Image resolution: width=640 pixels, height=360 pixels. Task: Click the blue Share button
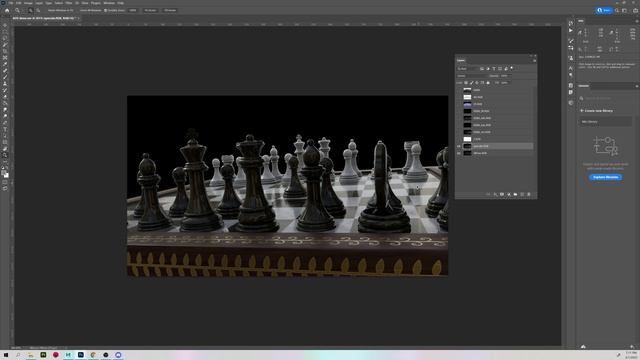604,10
